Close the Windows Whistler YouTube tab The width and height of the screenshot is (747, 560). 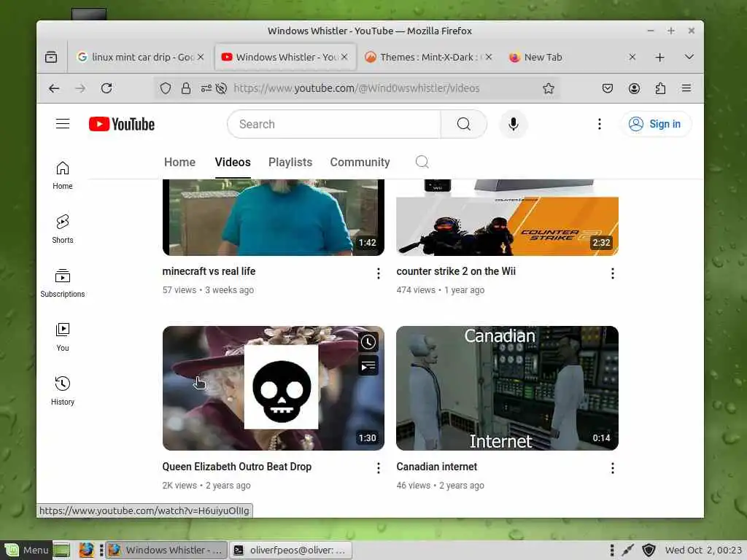pyautogui.click(x=344, y=57)
